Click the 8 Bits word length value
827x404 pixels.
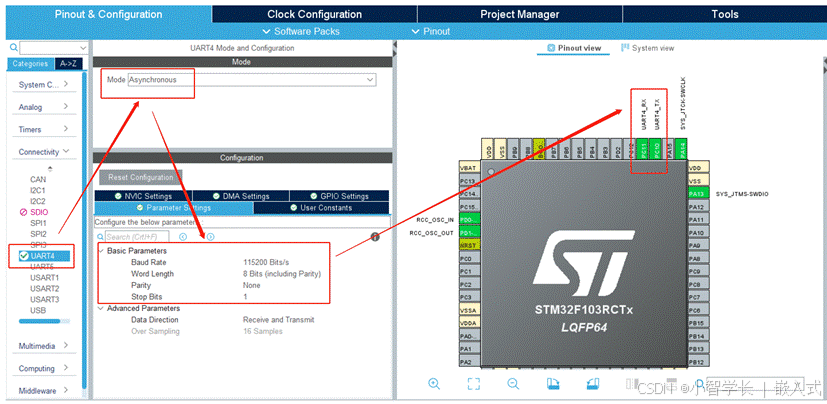282,274
